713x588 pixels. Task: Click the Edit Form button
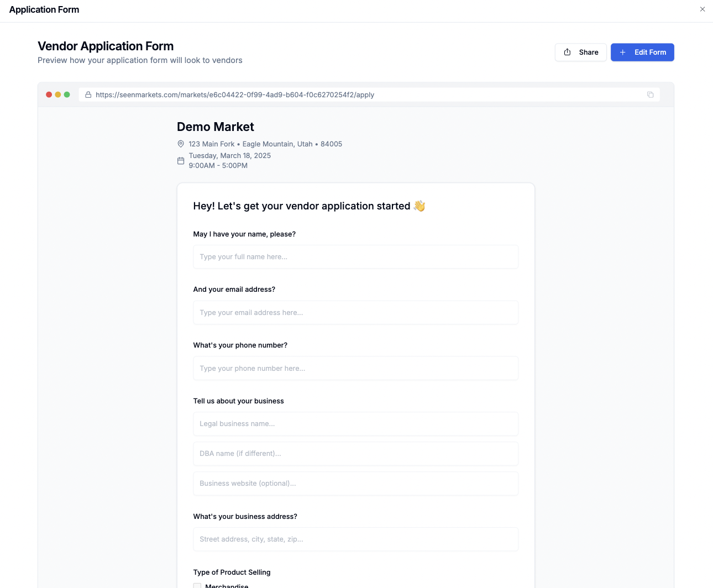[x=642, y=52]
